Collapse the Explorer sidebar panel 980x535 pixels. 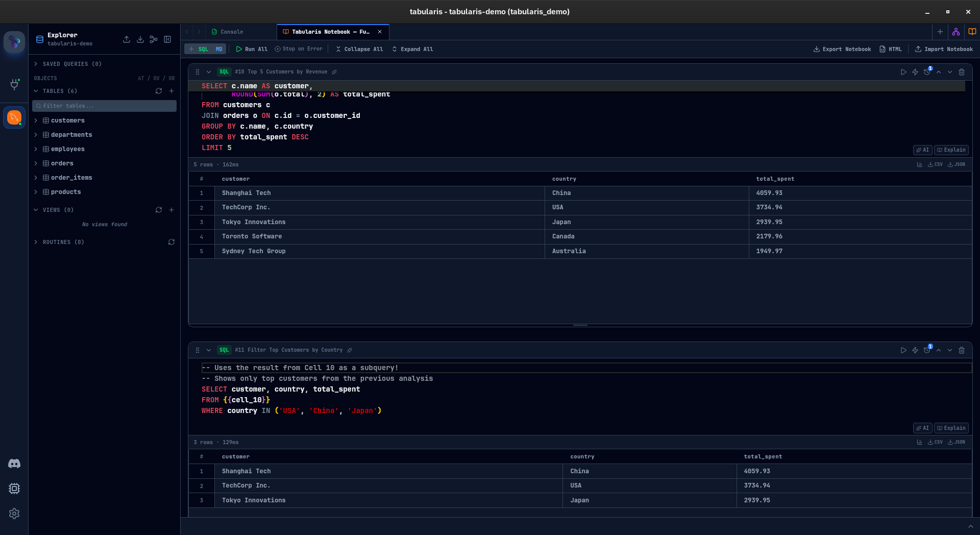tap(167, 39)
